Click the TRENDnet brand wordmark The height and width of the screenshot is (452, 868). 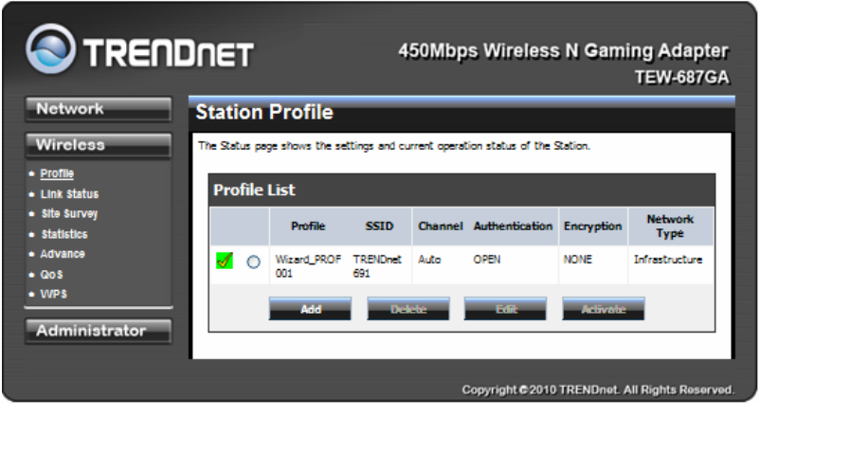169,53
